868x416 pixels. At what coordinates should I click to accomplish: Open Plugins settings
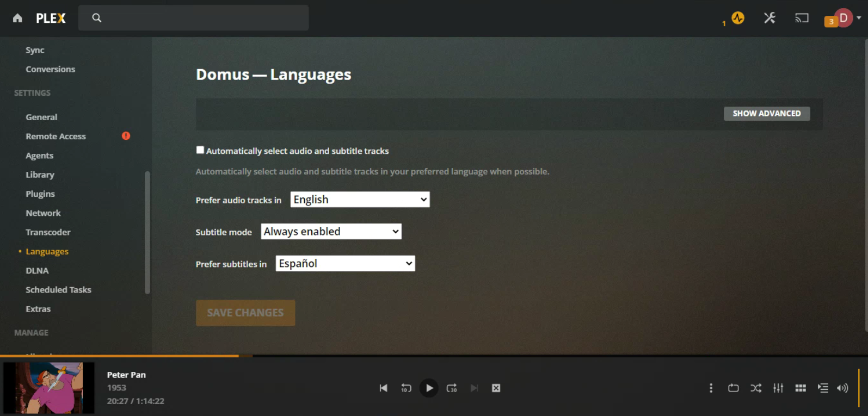coord(40,194)
